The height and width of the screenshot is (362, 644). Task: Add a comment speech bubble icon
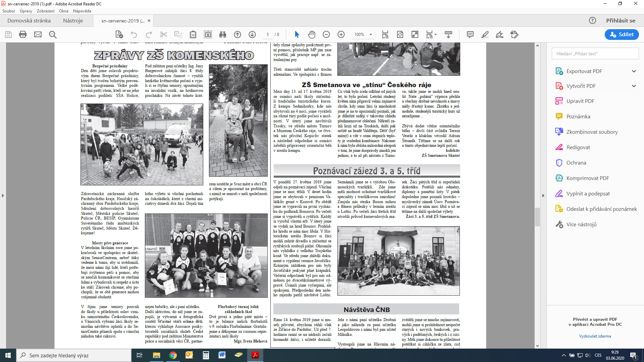470,35
